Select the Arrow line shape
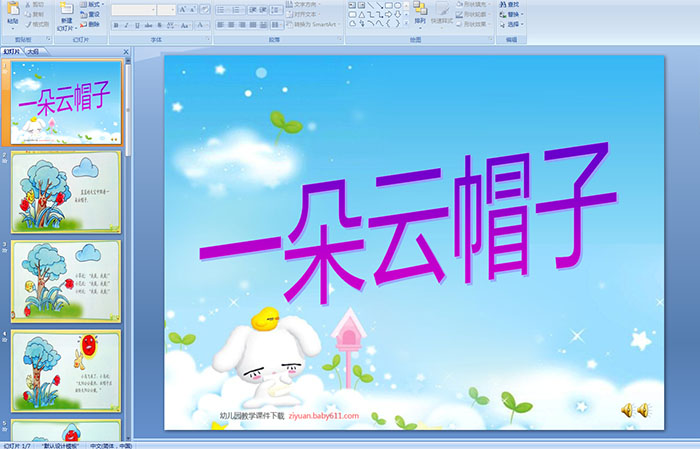Screen dimensions: 700x449 [379, 5]
